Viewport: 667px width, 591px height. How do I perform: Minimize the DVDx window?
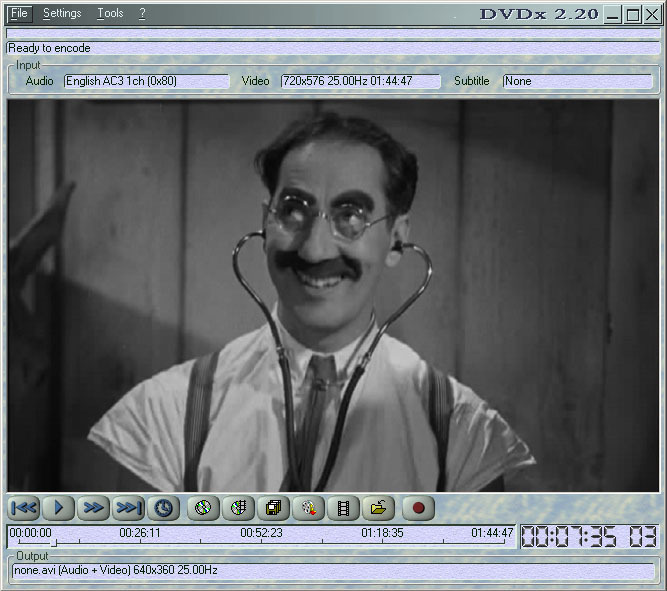pos(613,15)
